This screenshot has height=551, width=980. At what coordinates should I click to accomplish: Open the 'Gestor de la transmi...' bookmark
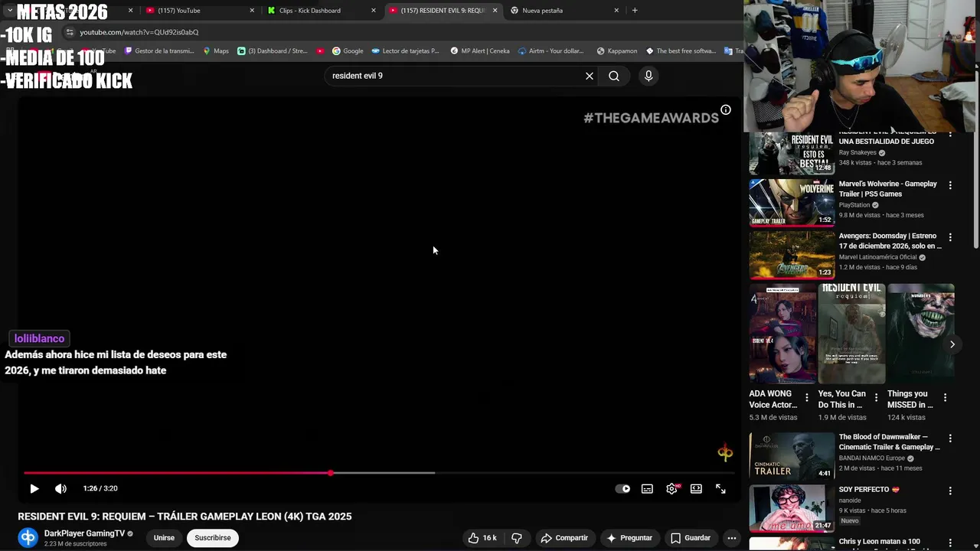point(158,51)
